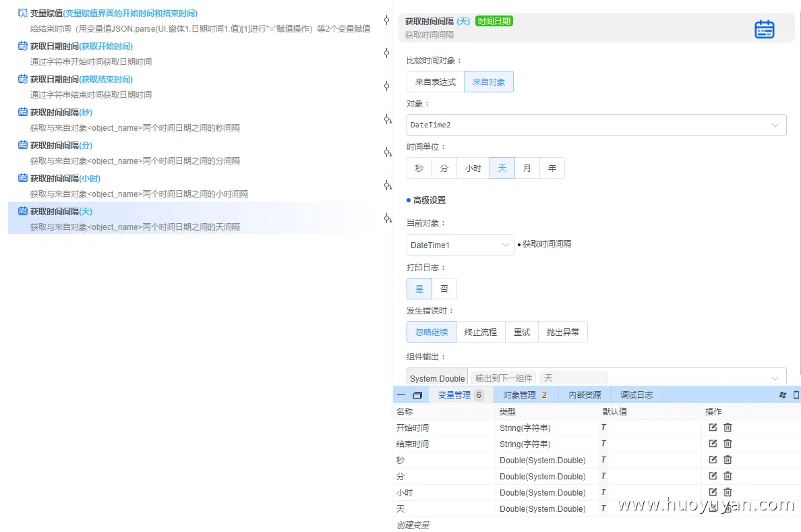Click the T default-value icon for 开始时间
This screenshot has width=801, height=532.
point(603,427)
